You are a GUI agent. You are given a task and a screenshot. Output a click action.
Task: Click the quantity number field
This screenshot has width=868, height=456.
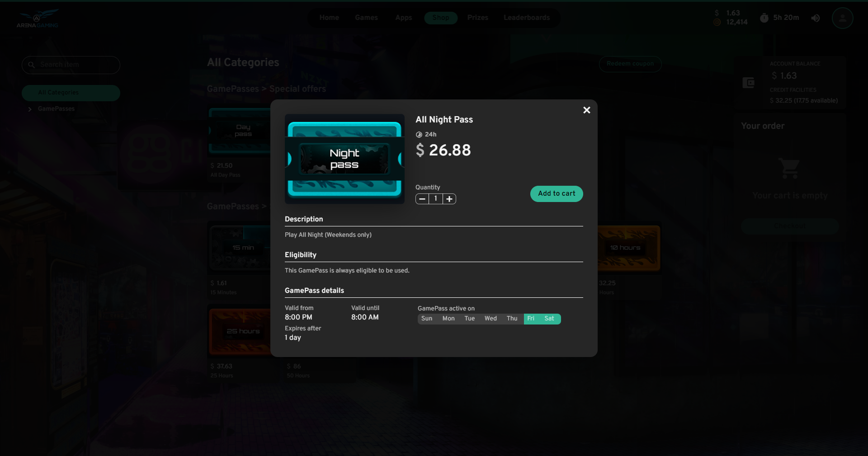[x=435, y=199]
